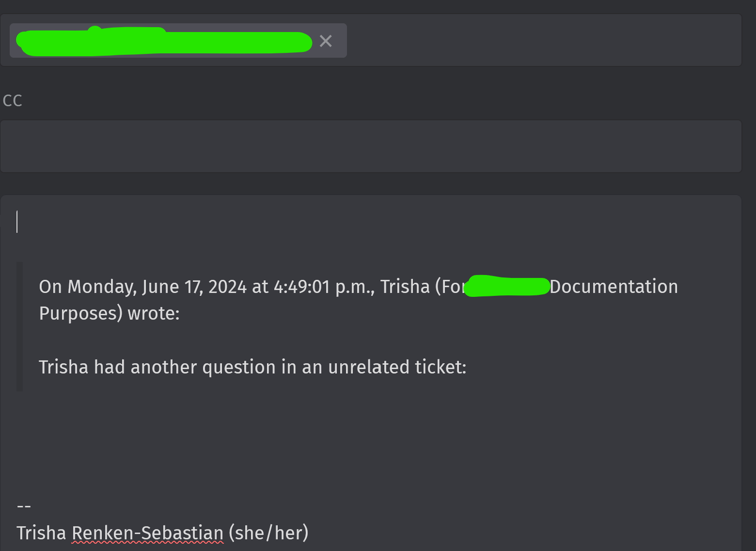The height and width of the screenshot is (551, 756).
Task: Click the '4:49:01 p.m.' timestamp
Action: (x=324, y=287)
